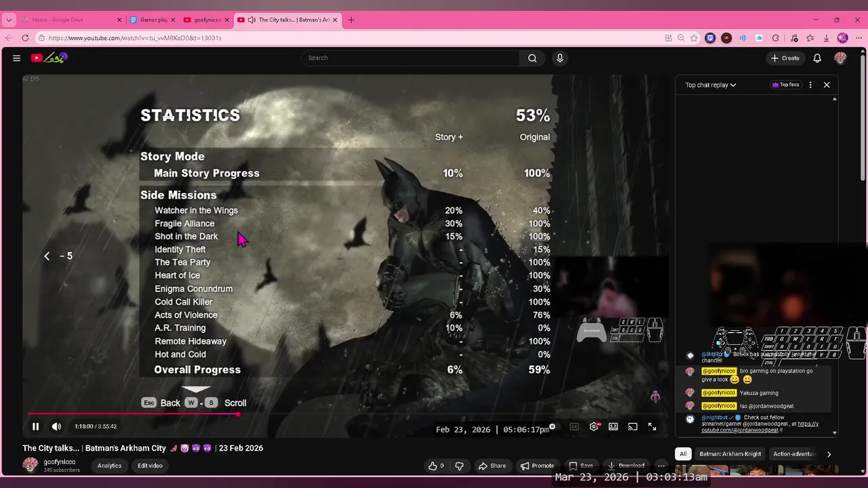The width and height of the screenshot is (868, 488).
Task: Open browser zoom indicator in address bar
Action: click(x=681, y=38)
